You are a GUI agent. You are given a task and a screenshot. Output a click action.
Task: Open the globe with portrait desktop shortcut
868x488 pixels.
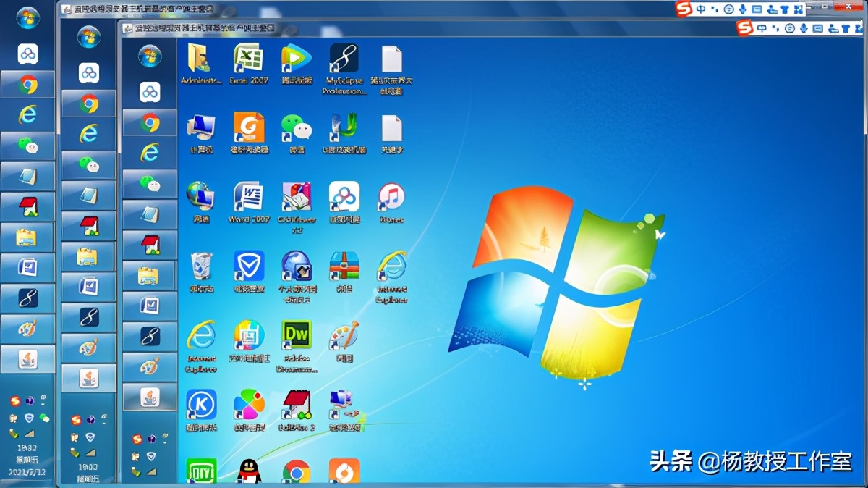[297, 277]
